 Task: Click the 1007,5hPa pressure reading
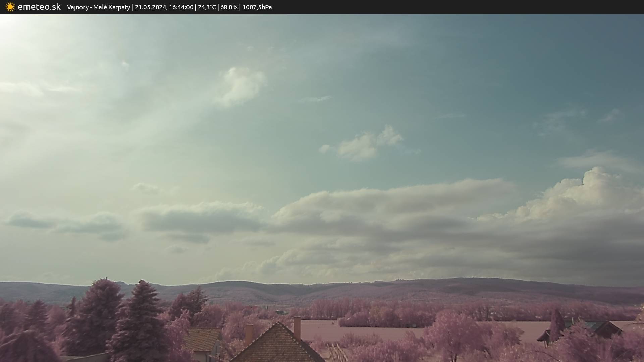click(x=257, y=7)
